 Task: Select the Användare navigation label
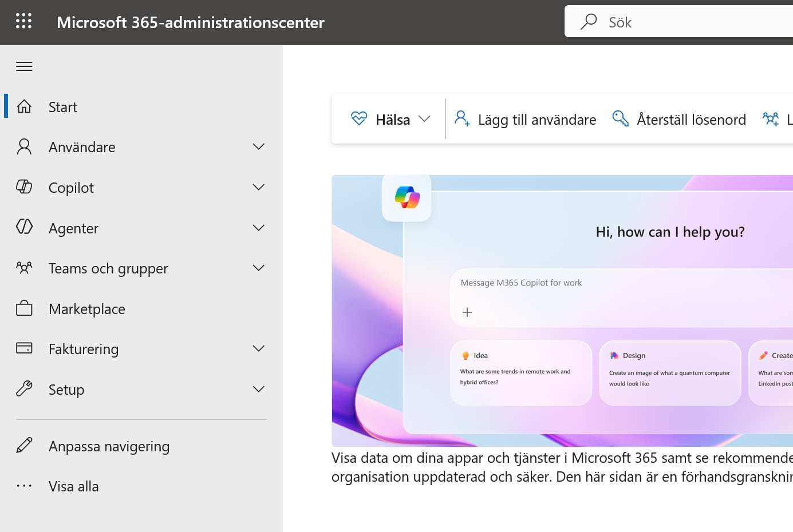82,147
